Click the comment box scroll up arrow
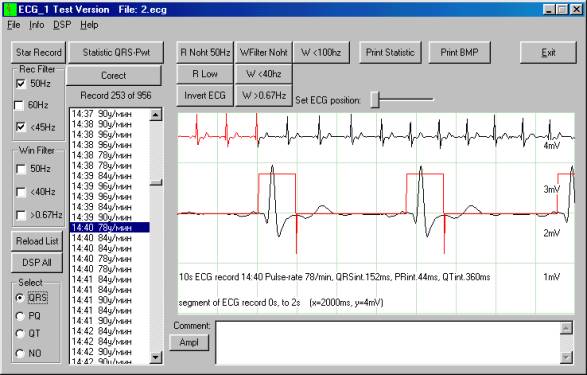Viewport: 587px width, 375px height. point(566,328)
